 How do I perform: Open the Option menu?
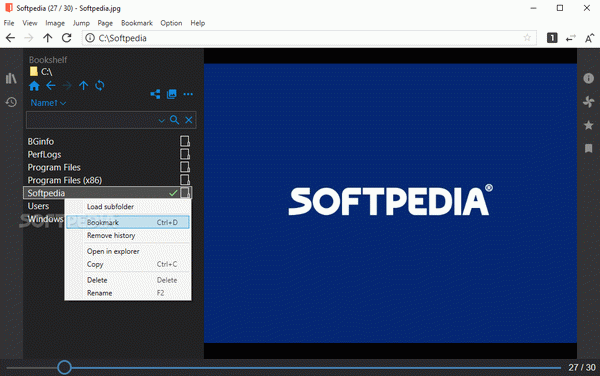tap(171, 23)
